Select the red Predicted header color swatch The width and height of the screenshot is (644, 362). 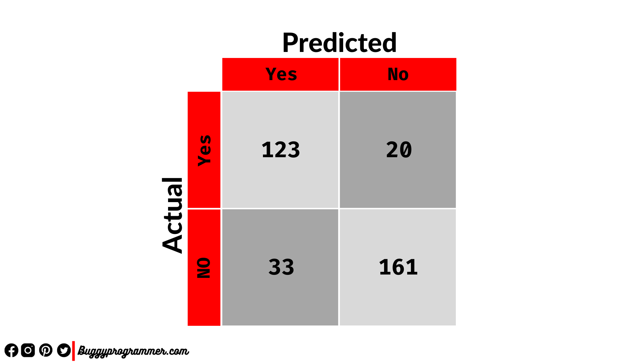click(x=338, y=72)
